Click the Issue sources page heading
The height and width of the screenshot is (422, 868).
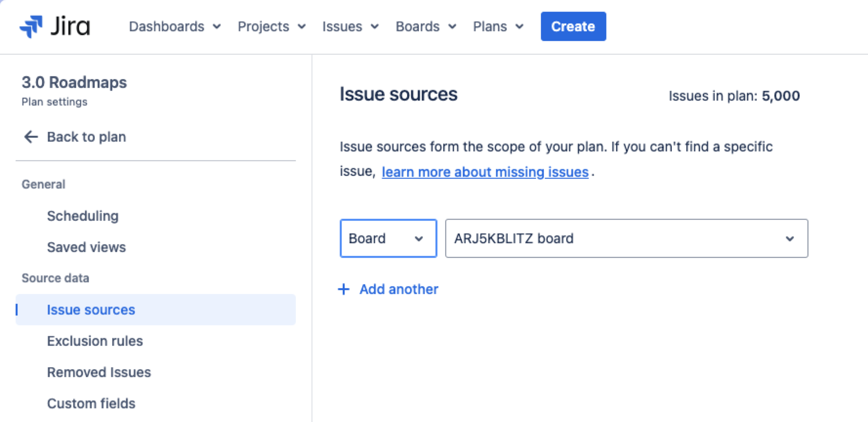(x=398, y=94)
